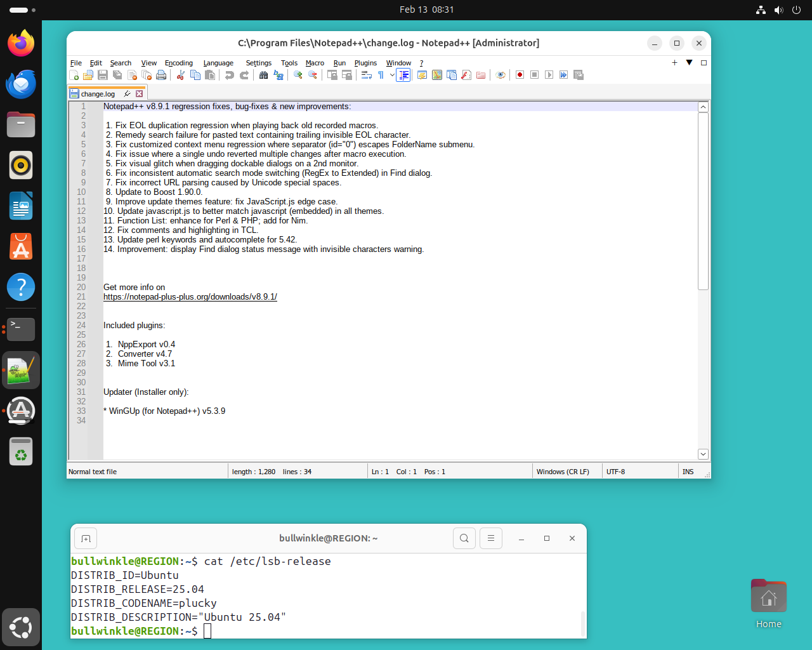Click the Save Recorded Macro icon

pyautogui.click(x=578, y=75)
